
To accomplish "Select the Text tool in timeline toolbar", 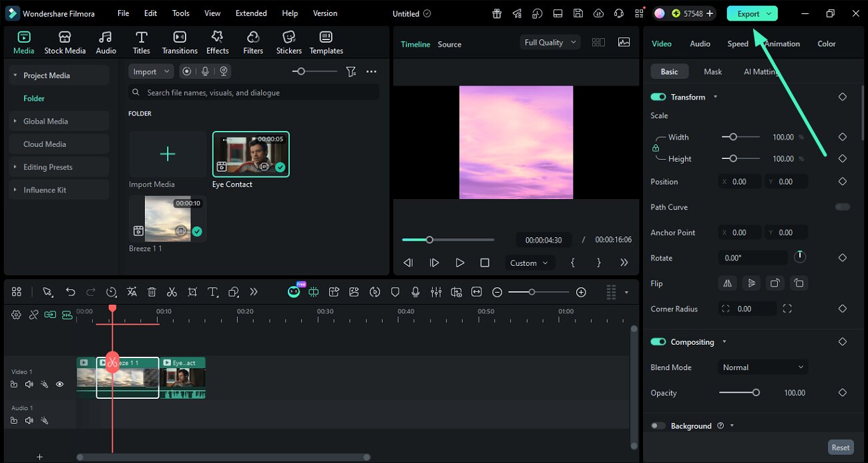I will pyautogui.click(x=213, y=292).
